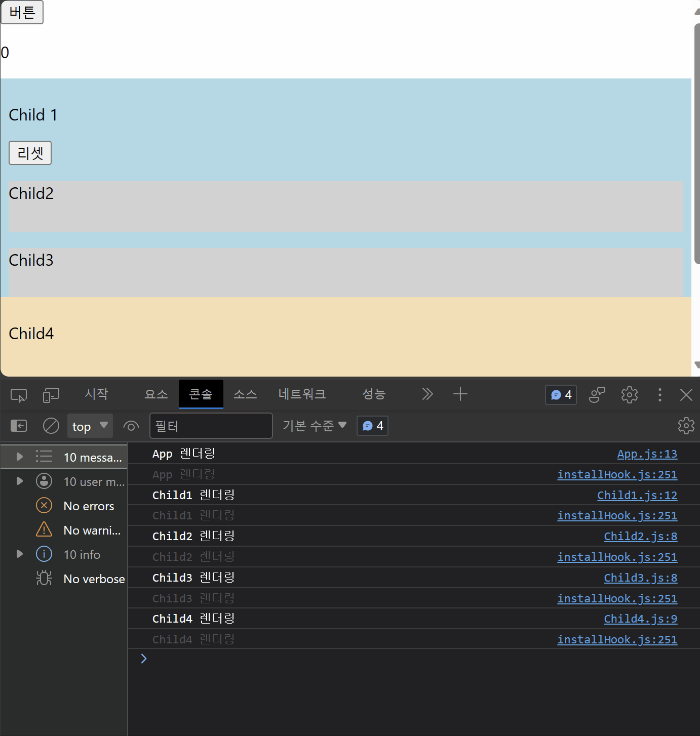Open DevTools settings gear in the tab bar
This screenshot has height=736, width=700.
pyautogui.click(x=630, y=395)
